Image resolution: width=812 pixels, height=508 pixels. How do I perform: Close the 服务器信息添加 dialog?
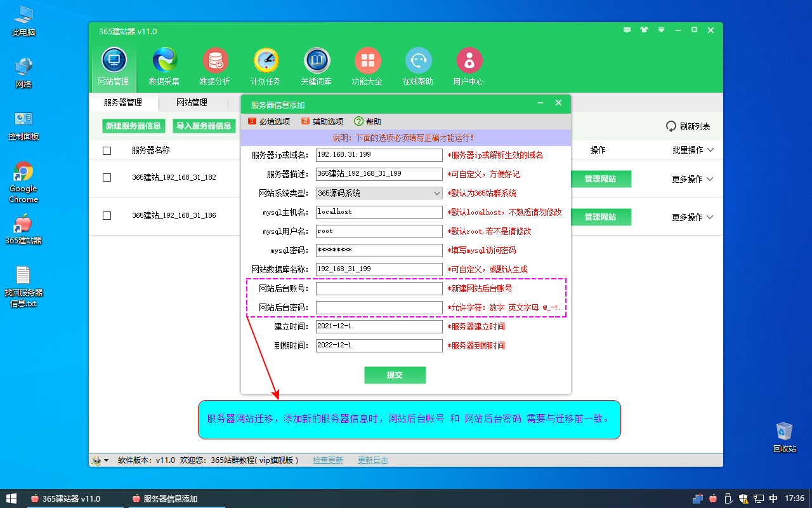(x=558, y=103)
